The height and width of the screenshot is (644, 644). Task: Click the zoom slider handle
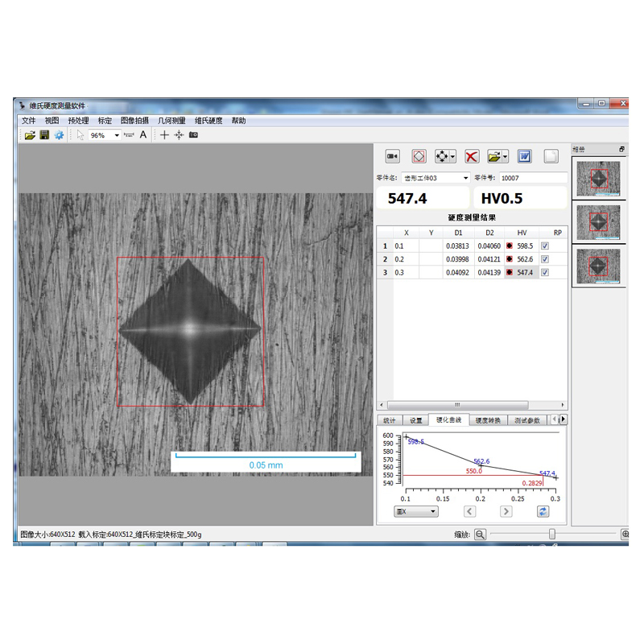tap(552, 534)
